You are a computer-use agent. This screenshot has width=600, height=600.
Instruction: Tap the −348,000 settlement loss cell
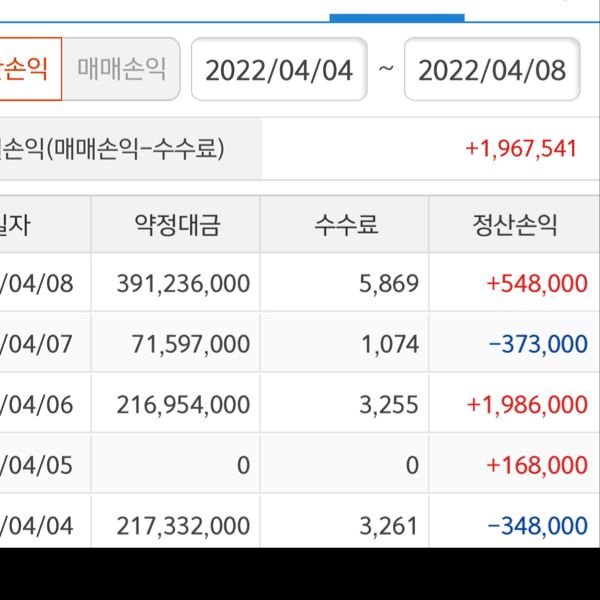(x=537, y=526)
